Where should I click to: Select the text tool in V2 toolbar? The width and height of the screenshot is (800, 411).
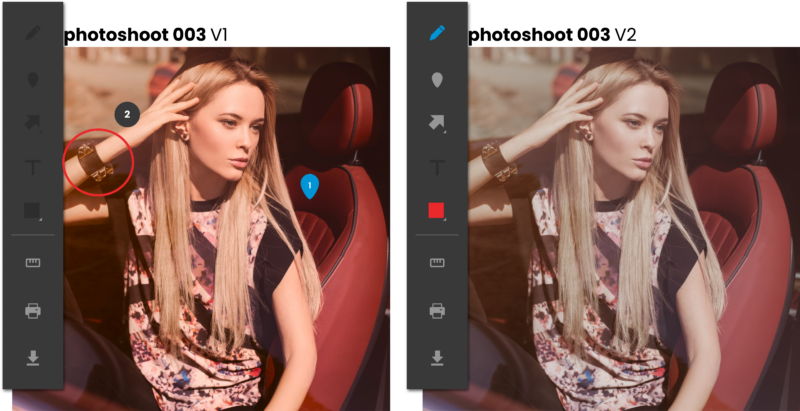point(437,167)
